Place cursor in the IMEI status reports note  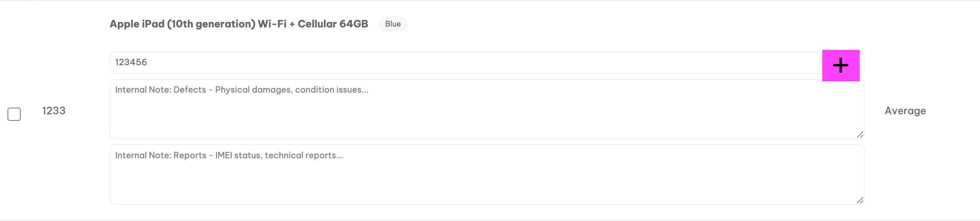tap(487, 174)
